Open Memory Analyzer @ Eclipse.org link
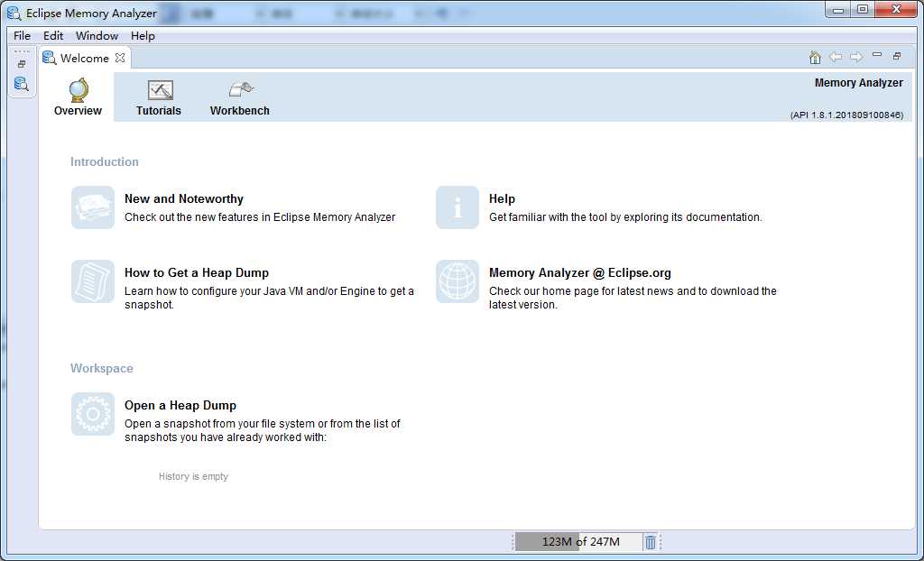The image size is (924, 561). [x=580, y=272]
